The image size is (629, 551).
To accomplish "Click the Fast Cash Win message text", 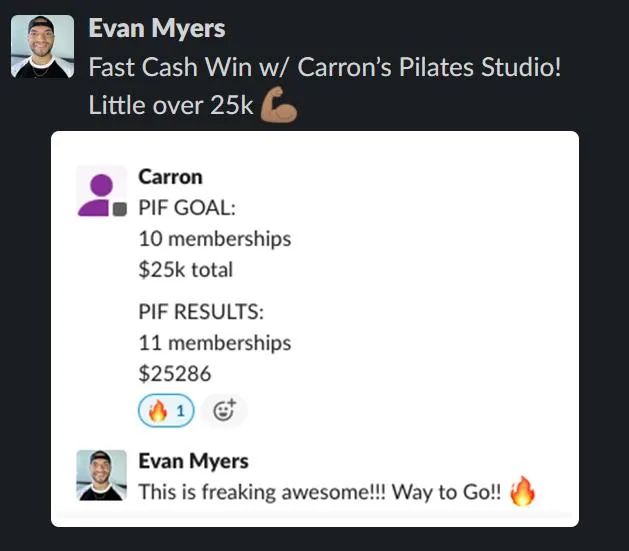I will click(x=325, y=67).
